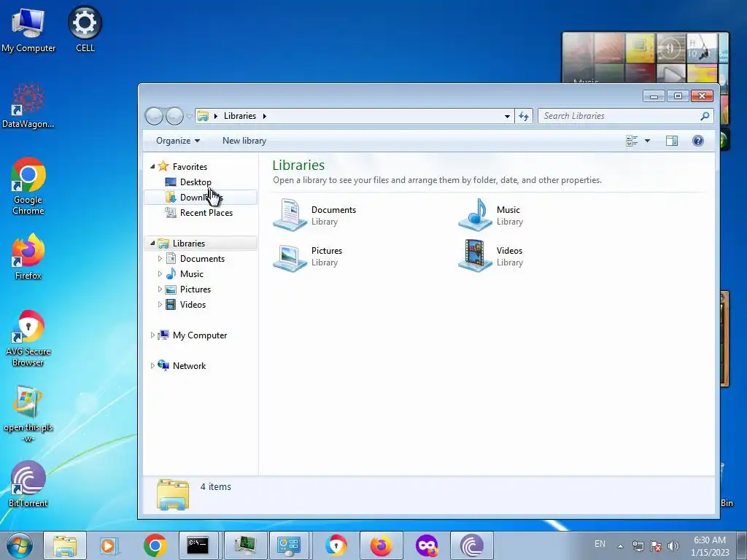Change view using the view icon button
The image size is (747, 560).
pos(632,141)
